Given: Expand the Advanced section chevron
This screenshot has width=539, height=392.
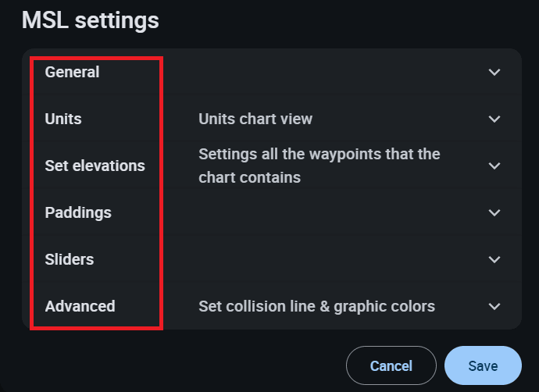Looking at the screenshot, I should tap(494, 306).
